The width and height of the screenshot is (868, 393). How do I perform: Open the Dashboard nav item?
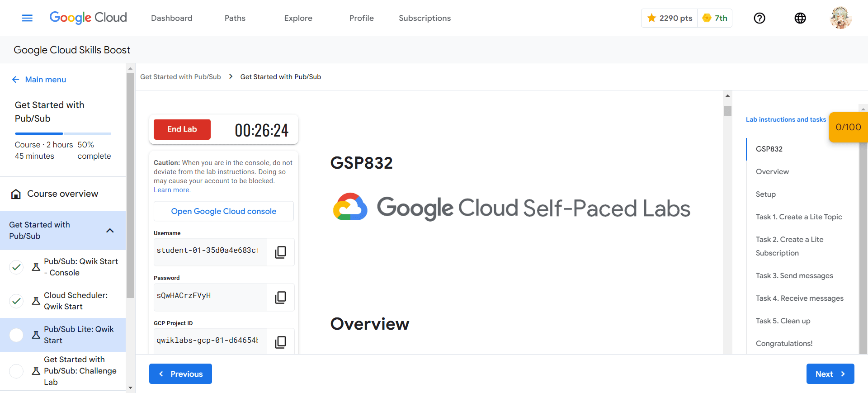[x=172, y=18]
